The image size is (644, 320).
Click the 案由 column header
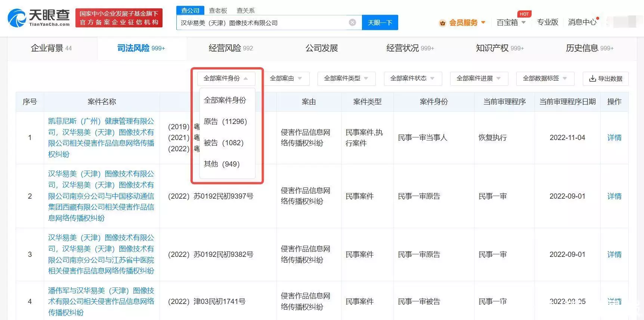(309, 102)
